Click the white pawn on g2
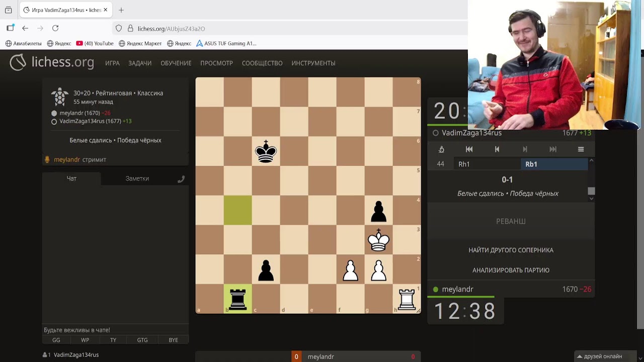 point(378,270)
